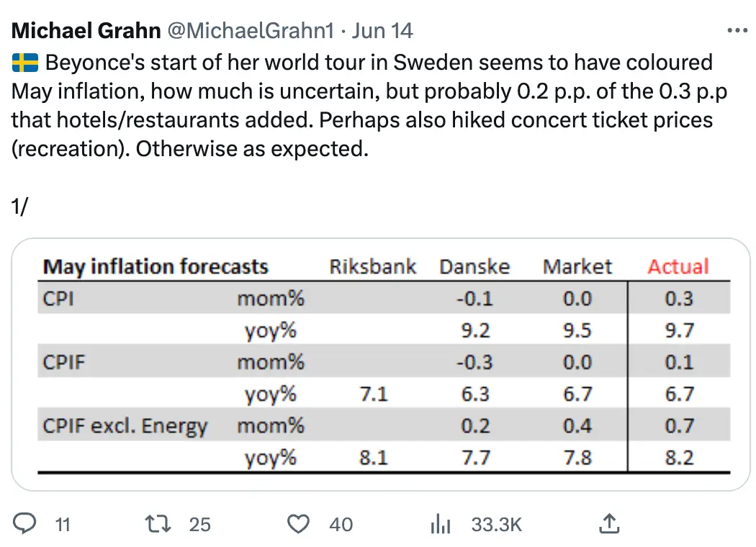Click the reply speech bubble icon
Viewport: 756px width, 547px height.
point(26,524)
